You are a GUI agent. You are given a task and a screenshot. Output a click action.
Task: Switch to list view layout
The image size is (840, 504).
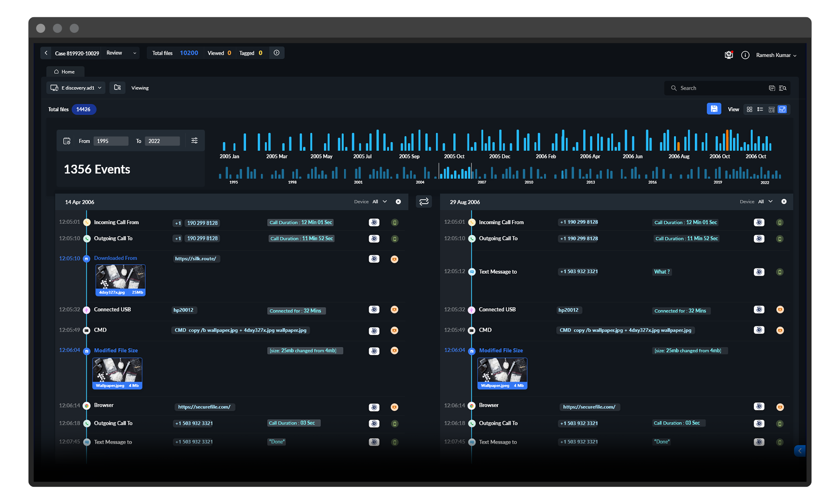coord(760,110)
